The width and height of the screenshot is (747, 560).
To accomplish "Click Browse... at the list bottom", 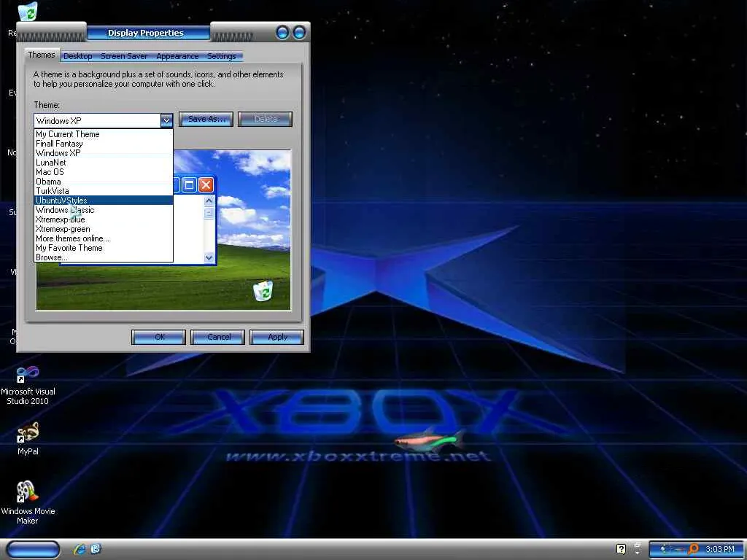I will coord(104,257).
